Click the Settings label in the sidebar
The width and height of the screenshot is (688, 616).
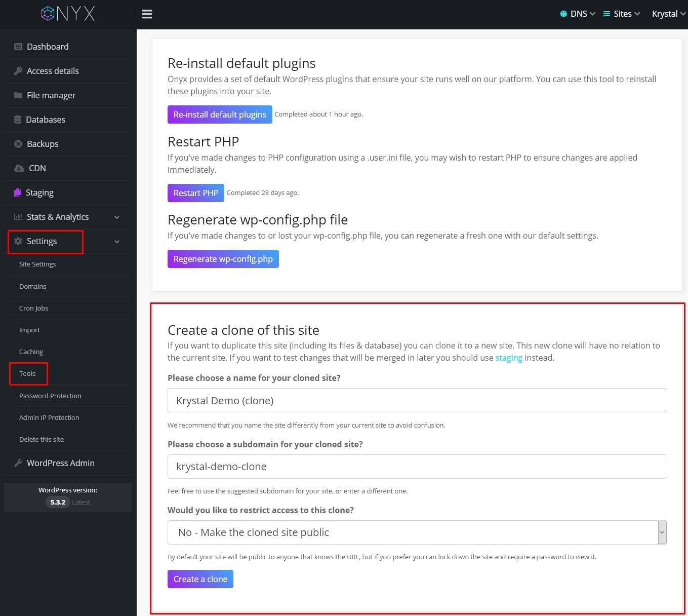click(x=42, y=241)
